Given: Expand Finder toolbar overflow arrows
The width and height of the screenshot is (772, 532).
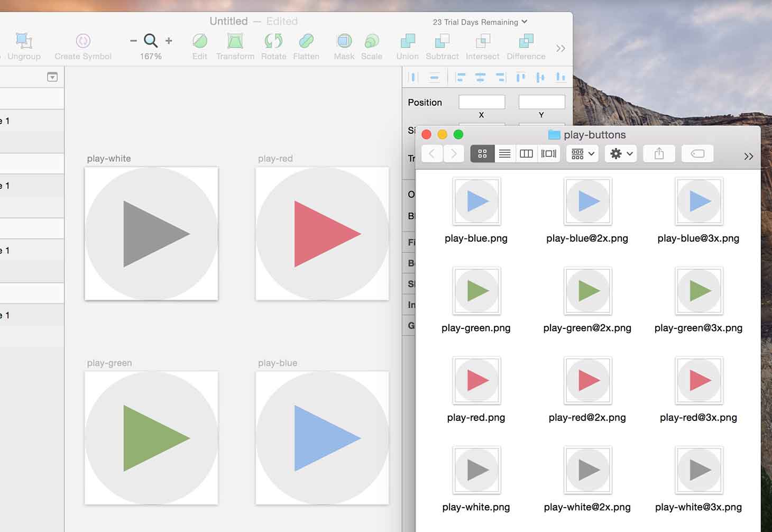Looking at the screenshot, I should (x=748, y=156).
